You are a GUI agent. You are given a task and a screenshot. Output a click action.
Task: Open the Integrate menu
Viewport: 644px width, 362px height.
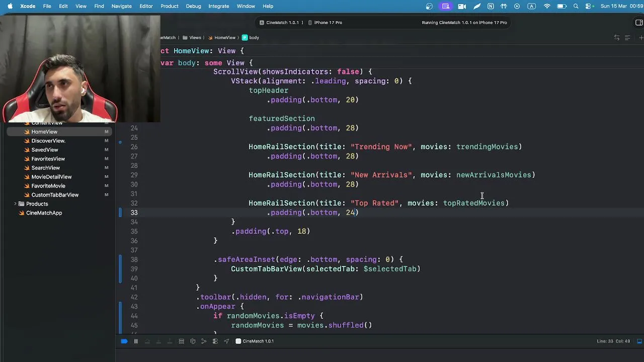coord(218,6)
